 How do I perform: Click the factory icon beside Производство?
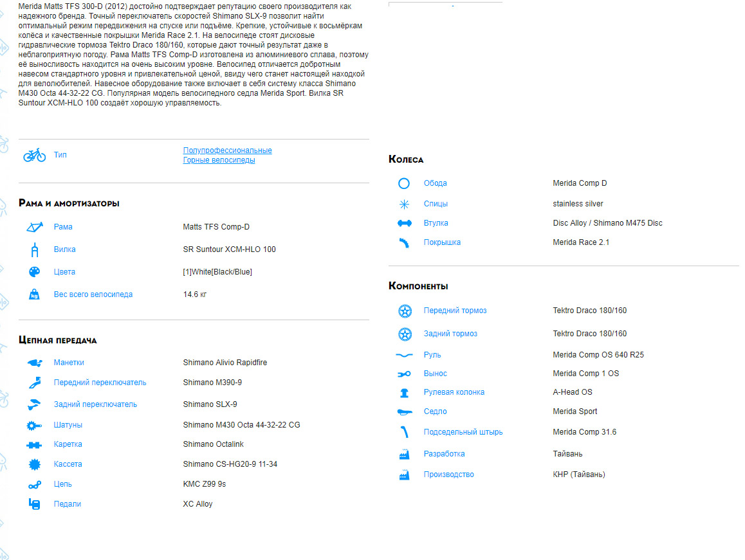click(x=404, y=475)
